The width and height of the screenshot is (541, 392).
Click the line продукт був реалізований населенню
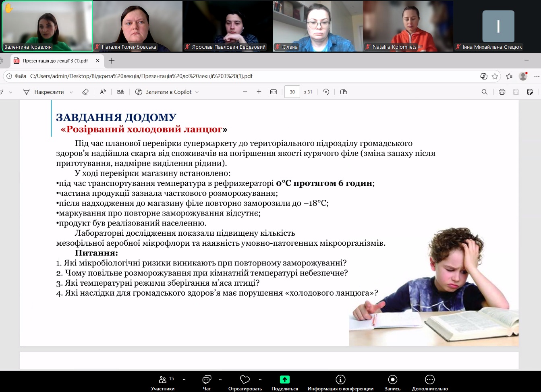[x=131, y=223]
